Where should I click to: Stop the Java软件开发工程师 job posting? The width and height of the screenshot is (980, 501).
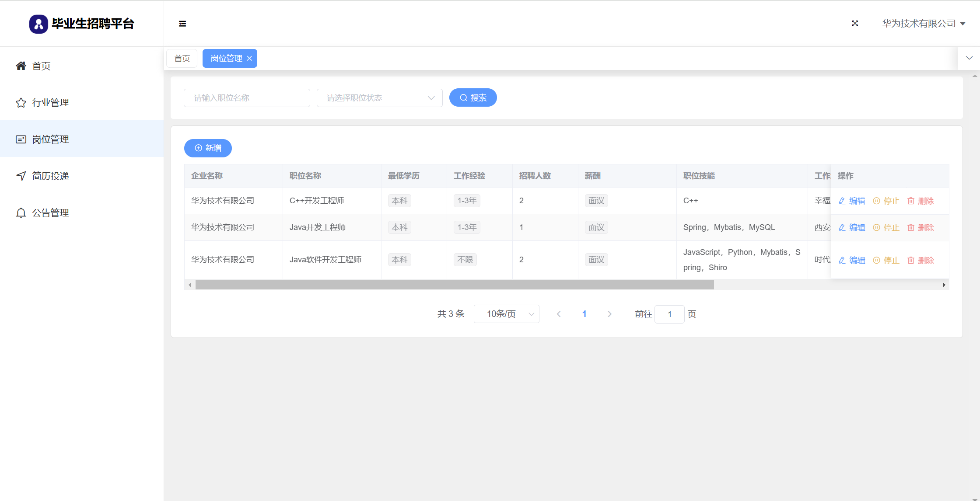886,261
